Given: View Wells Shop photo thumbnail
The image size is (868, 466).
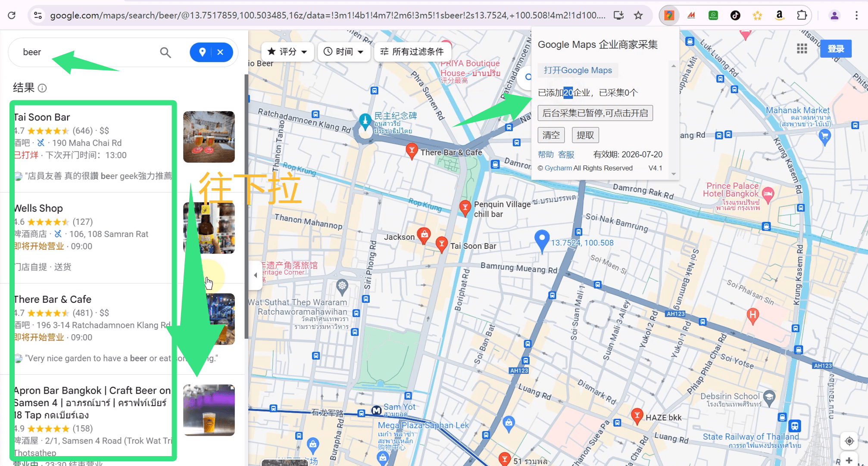Looking at the screenshot, I should [209, 228].
